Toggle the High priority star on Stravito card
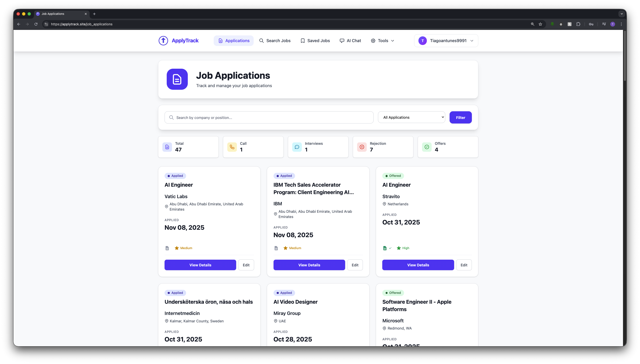 click(x=398, y=248)
